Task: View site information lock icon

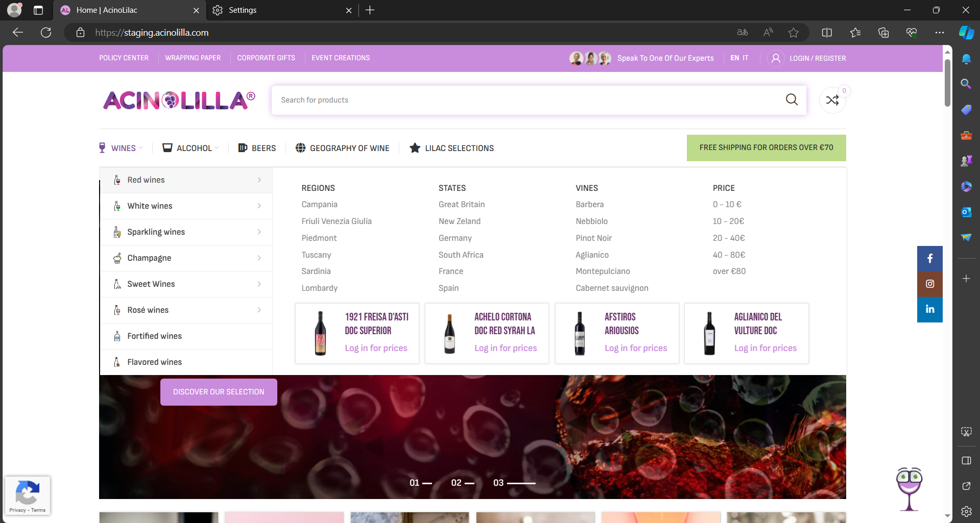Action: 80,33
